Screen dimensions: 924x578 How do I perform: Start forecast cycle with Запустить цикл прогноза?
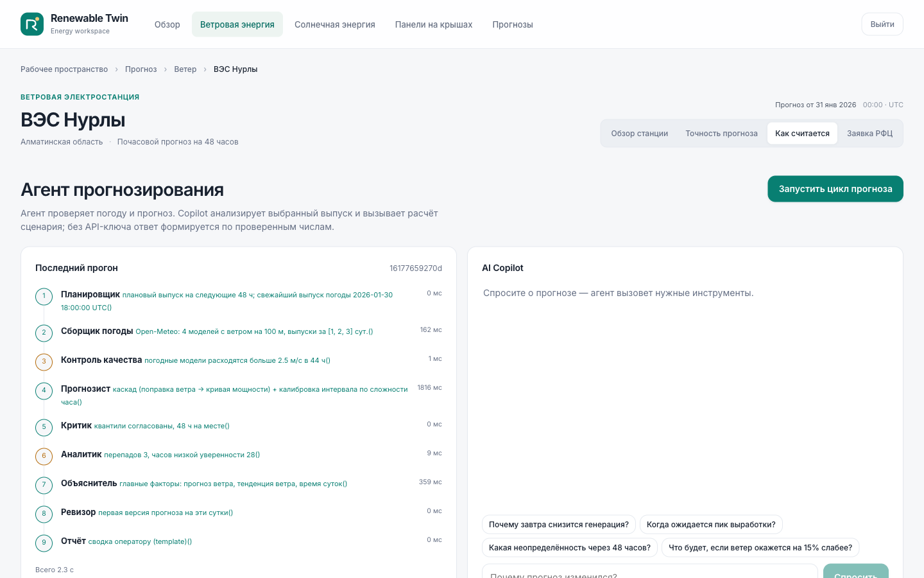[835, 189]
